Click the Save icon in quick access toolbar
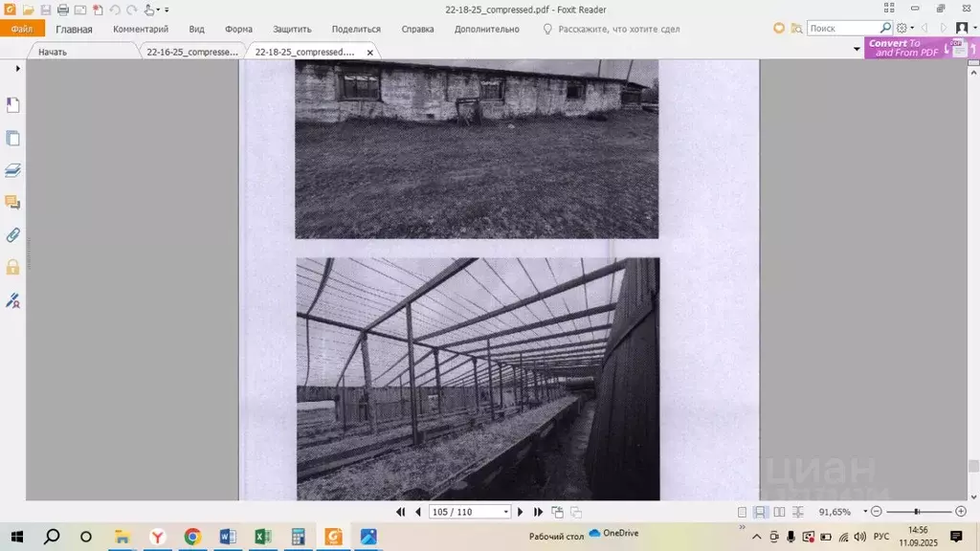 pos(46,10)
